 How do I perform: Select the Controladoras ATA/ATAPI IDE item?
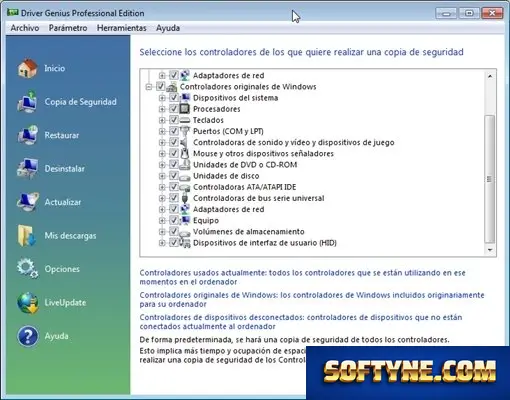244,187
